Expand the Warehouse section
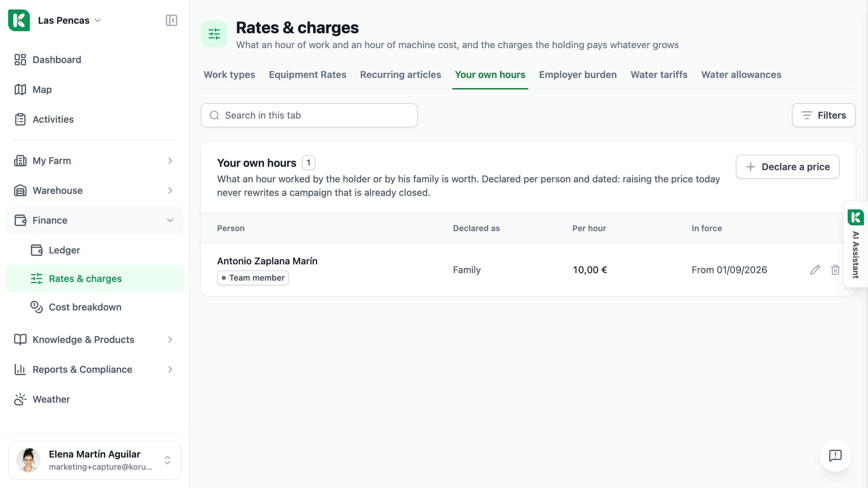Image resolution: width=868 pixels, height=488 pixels. pos(94,190)
